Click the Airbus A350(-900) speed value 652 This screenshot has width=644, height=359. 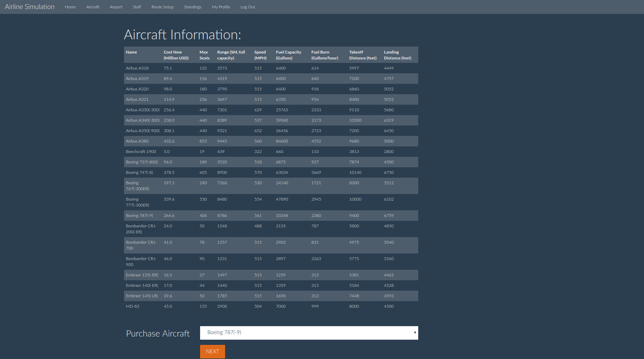(258, 131)
